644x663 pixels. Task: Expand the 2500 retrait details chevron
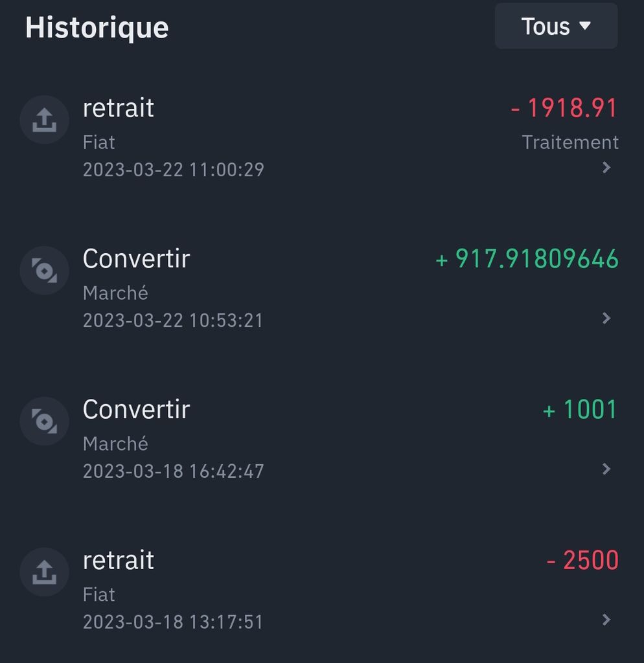606,620
